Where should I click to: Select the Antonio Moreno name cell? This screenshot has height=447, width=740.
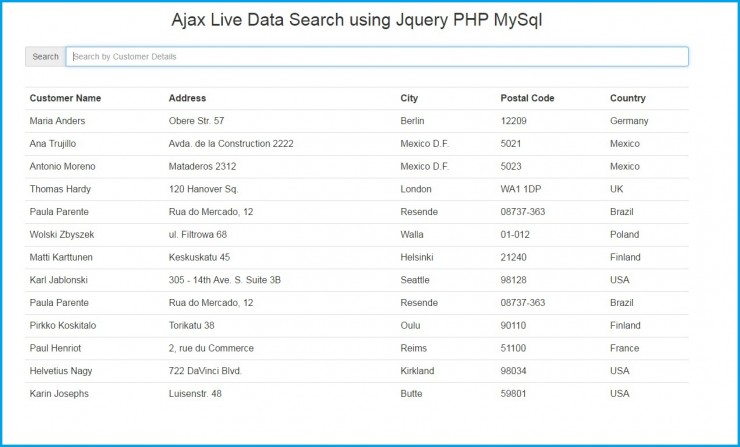coord(62,166)
